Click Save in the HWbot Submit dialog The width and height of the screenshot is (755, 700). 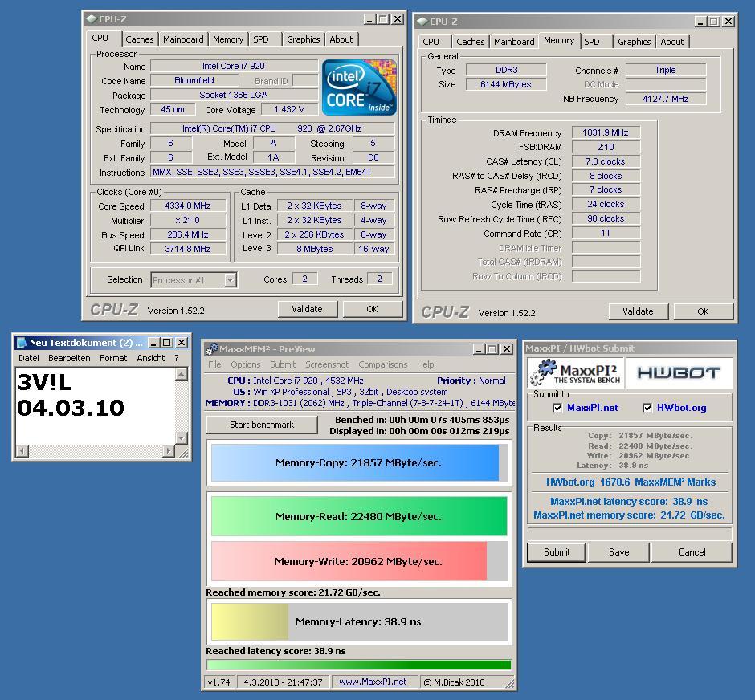(x=618, y=552)
